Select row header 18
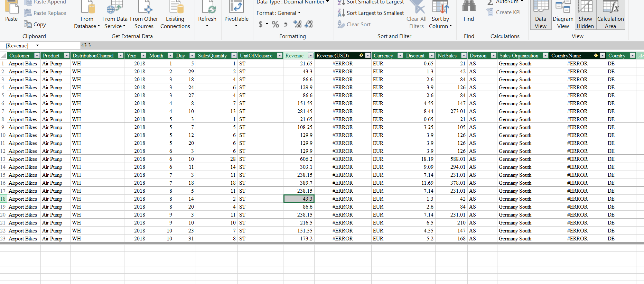 pyautogui.click(x=3, y=199)
